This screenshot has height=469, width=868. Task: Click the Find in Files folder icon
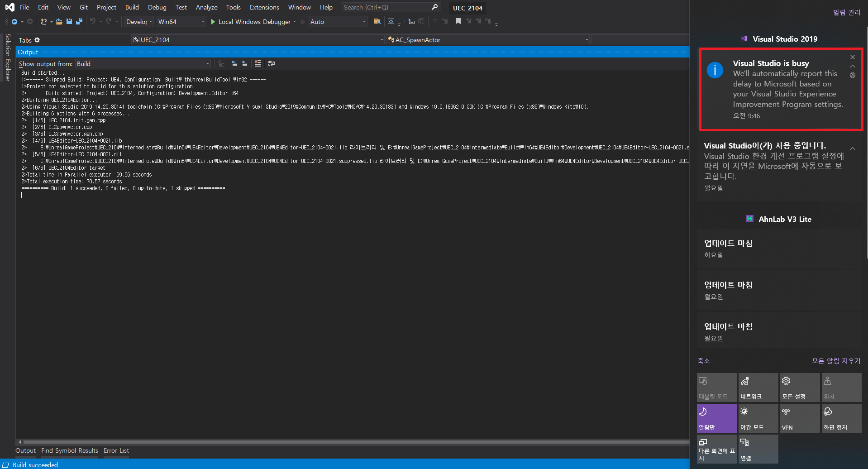(377, 21)
